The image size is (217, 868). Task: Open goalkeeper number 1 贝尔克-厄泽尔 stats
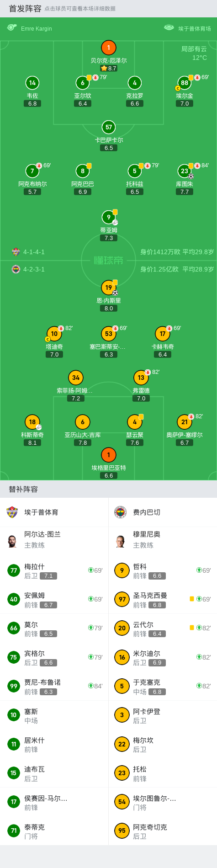point(109,48)
